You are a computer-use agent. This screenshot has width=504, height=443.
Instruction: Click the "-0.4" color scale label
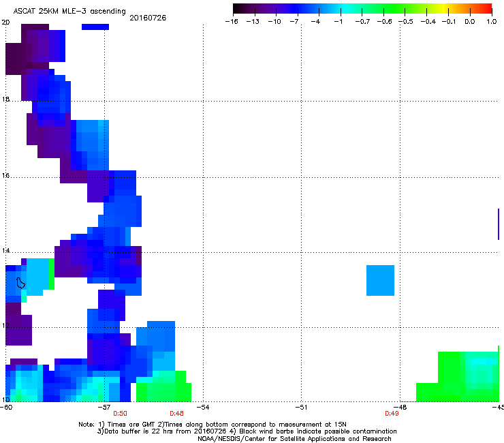pyautogui.click(x=428, y=22)
